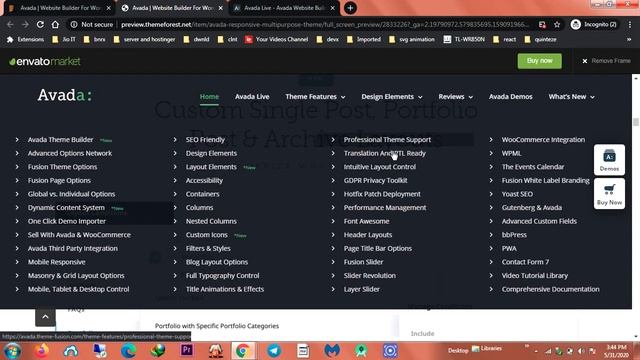This screenshot has height=360, width=640.
Task: Launch Premiere Pro from the taskbar
Action: click(187, 351)
